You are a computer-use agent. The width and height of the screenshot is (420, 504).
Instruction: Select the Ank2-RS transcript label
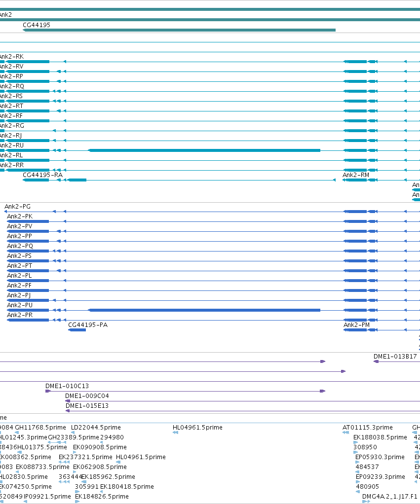(11, 96)
